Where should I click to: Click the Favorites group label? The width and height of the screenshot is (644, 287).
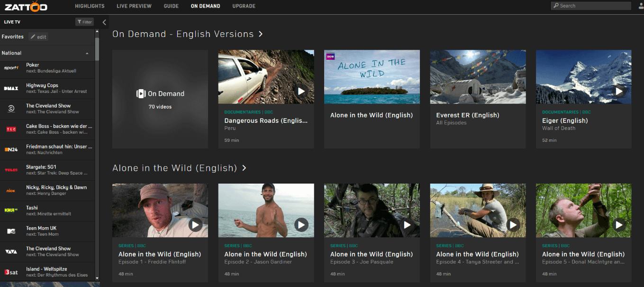tap(13, 37)
